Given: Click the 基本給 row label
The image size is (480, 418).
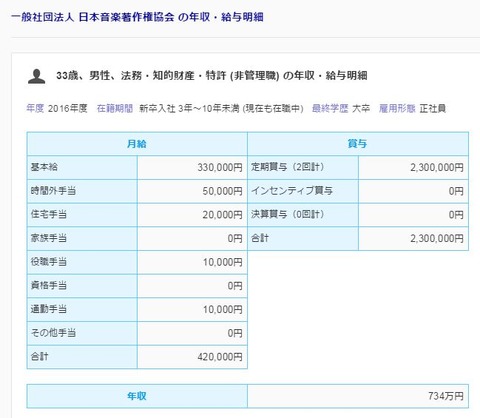Looking at the screenshot, I should [44, 167].
